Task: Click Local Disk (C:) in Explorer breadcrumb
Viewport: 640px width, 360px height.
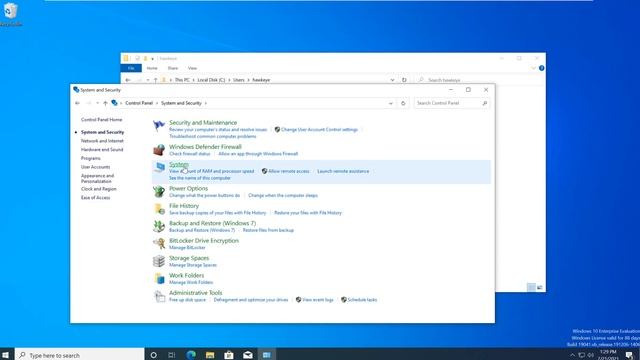Action: tap(211, 80)
